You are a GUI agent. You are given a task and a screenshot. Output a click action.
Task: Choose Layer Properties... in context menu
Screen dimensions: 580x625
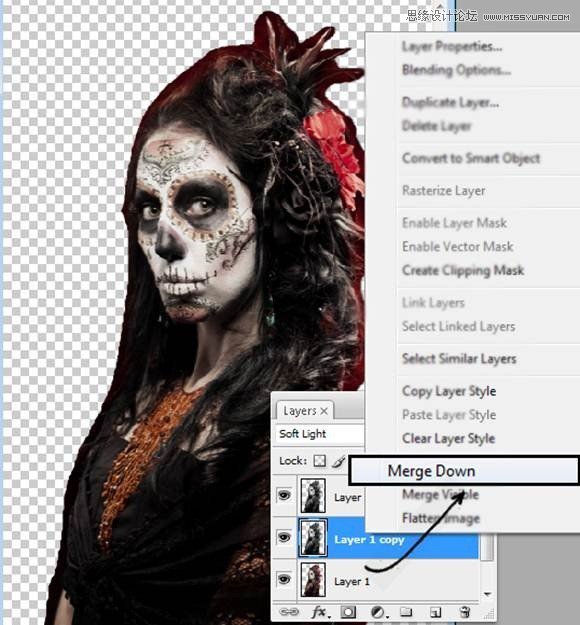[452, 47]
